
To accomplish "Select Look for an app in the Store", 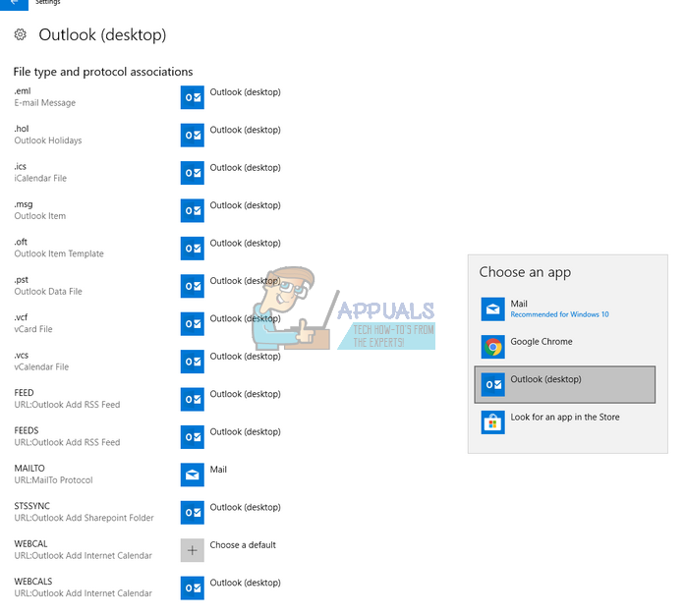I will click(x=565, y=422).
